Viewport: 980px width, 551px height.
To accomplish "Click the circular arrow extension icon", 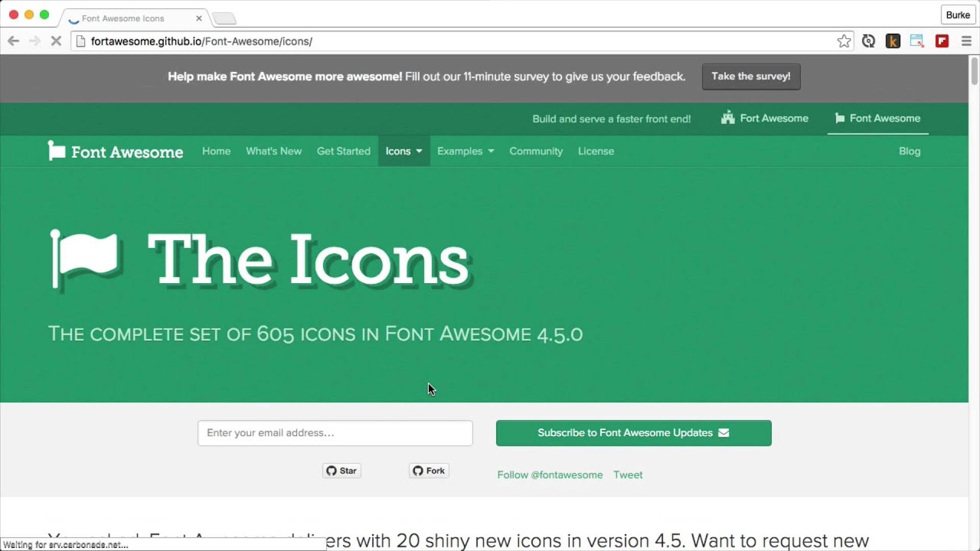I will click(x=868, y=41).
